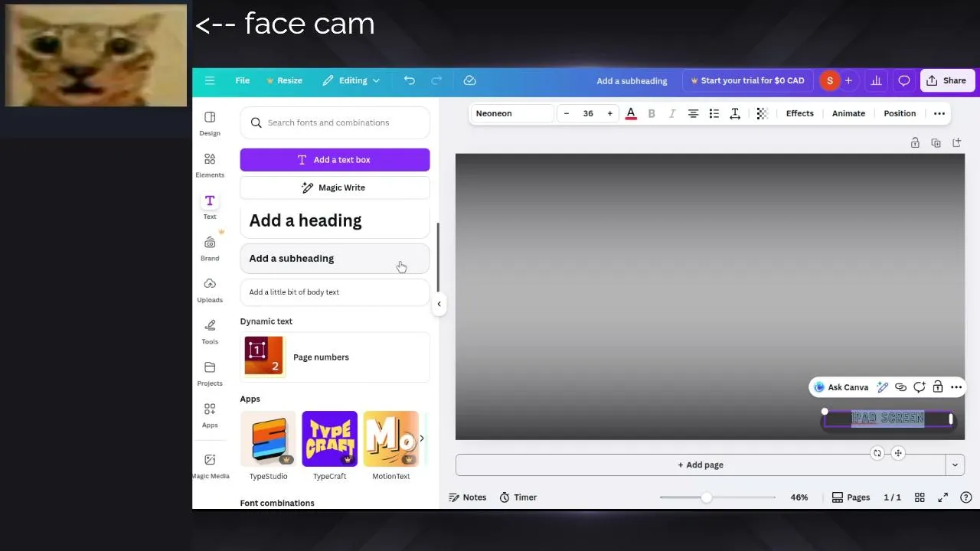Viewport: 980px width, 551px height.
Task: Open the S account avatar
Action: [830, 80]
